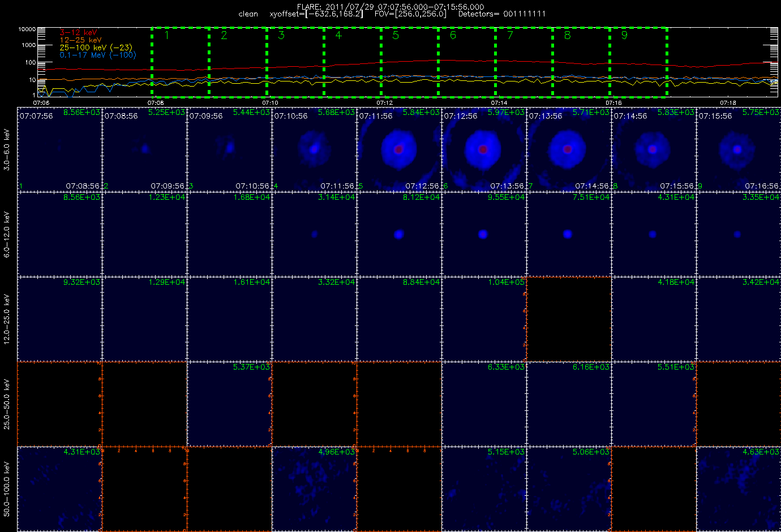Click the '07:18' time axis label
Screen dimensions: 781x532
coord(728,103)
